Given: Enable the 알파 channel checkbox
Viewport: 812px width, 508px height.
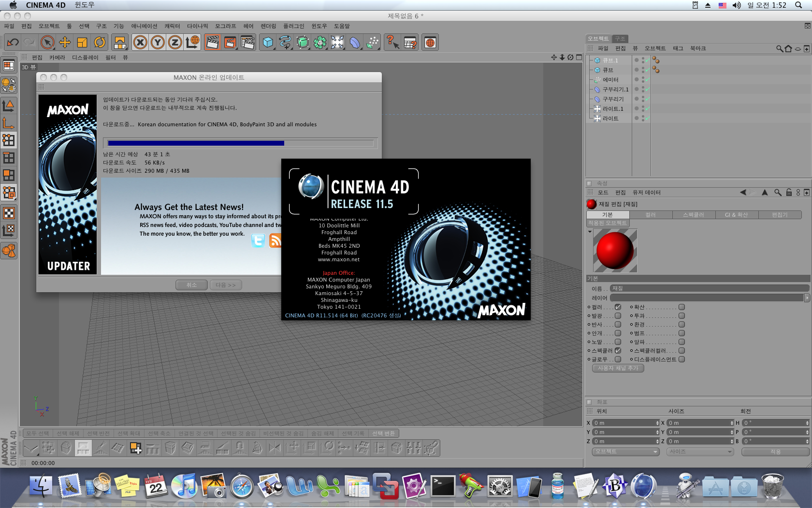Looking at the screenshot, I should click(681, 342).
